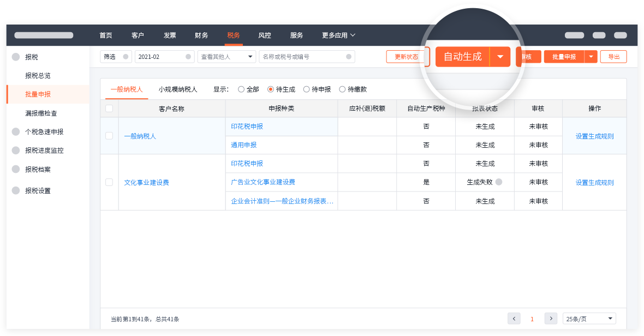The height and width of the screenshot is (336, 644).
Task: Open the 发票 nav item
Action: [x=170, y=35]
